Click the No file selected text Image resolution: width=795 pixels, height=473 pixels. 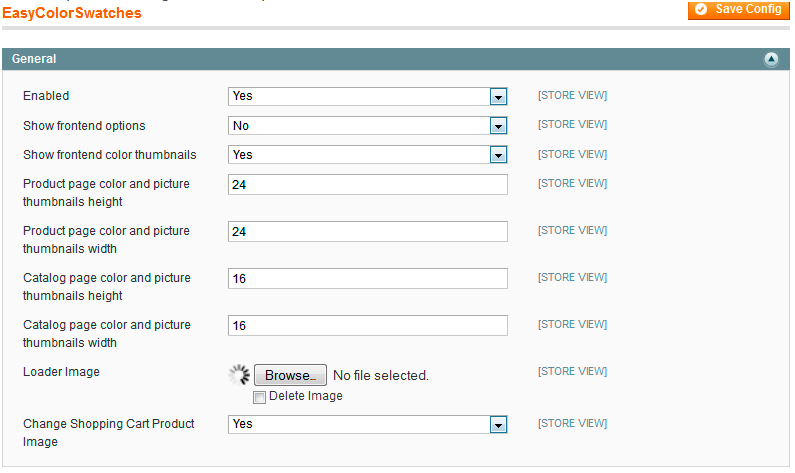point(381,376)
